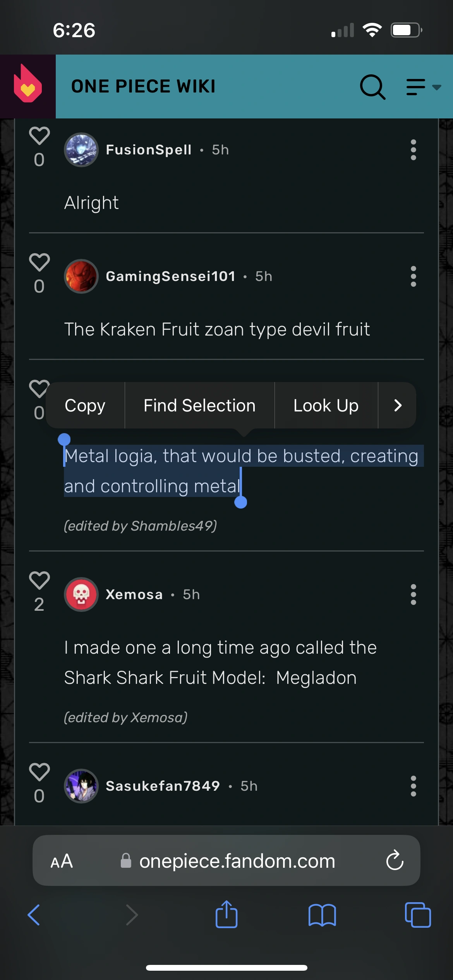Visit Sasukefan7849's user profile
Viewport: 453px width, 980px height.
coord(163,786)
